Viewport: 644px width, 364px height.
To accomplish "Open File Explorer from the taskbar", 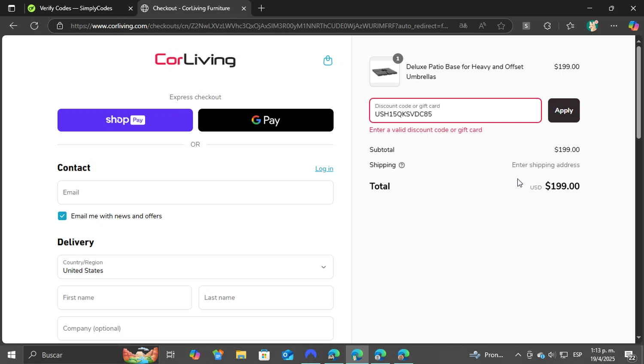I will pyautogui.click(x=241, y=355).
